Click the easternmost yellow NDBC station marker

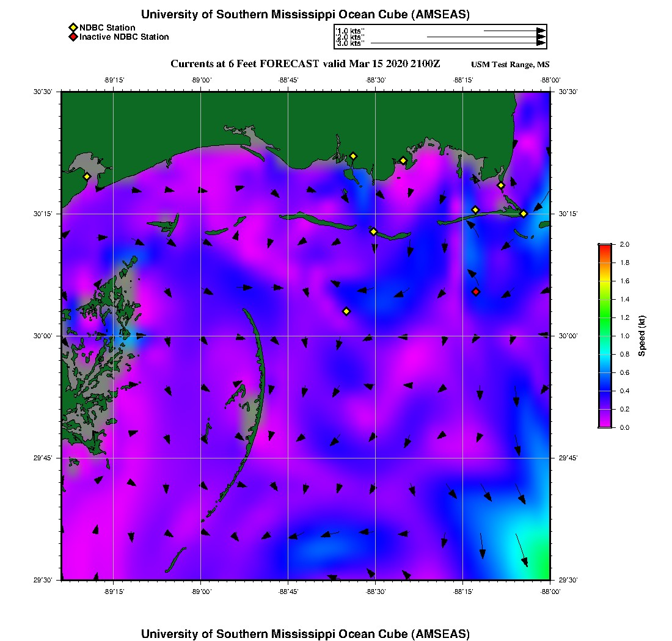524,214
